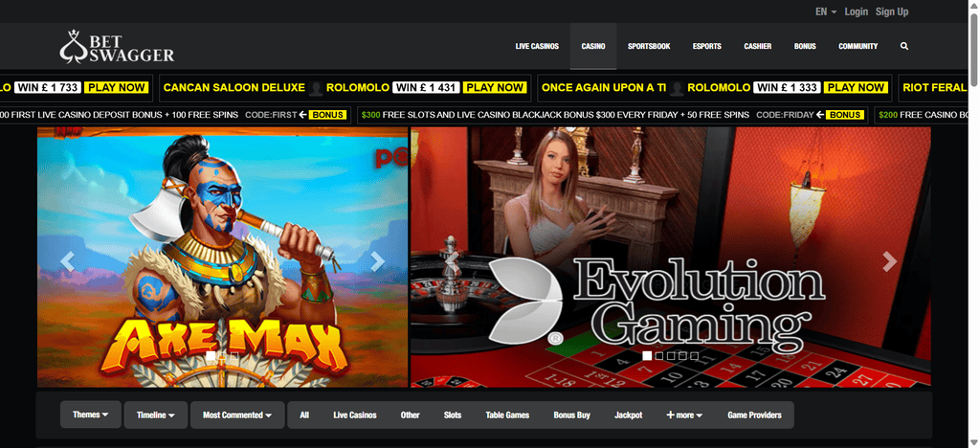The height and width of the screenshot is (448, 980).
Task: Select second slide dot of Axe Max carousel
Action: (223, 355)
